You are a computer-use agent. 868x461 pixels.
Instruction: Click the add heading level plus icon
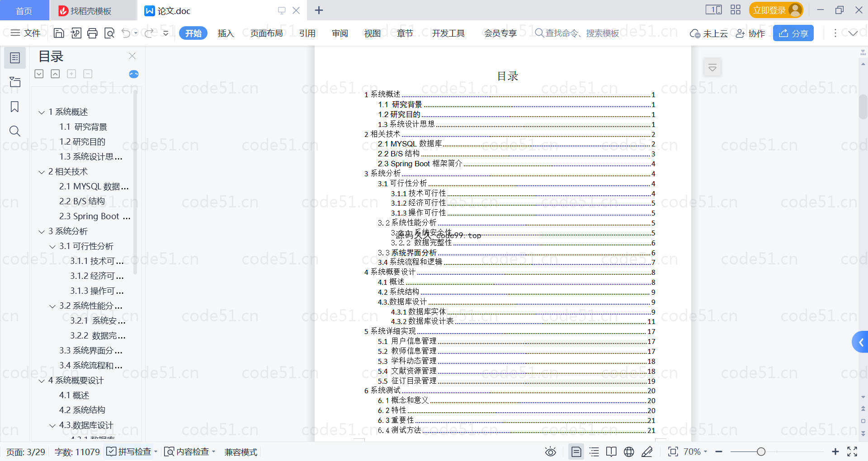pos(71,74)
